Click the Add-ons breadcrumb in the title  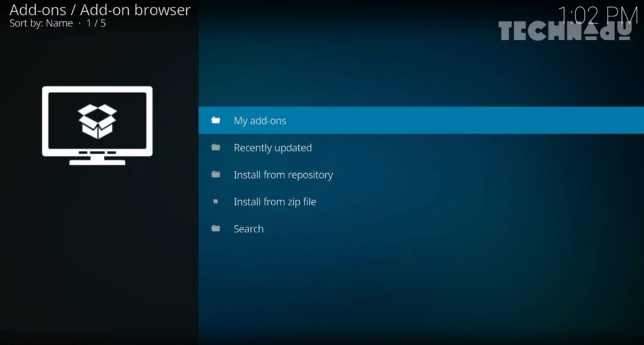pyautogui.click(x=37, y=10)
